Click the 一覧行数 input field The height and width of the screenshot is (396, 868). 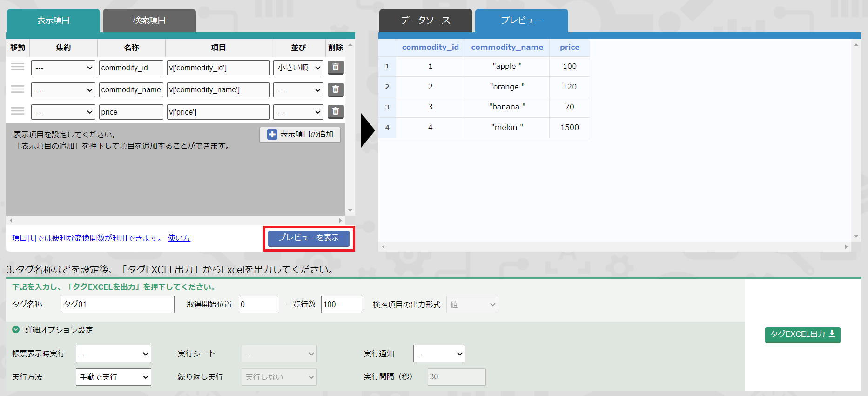342,305
